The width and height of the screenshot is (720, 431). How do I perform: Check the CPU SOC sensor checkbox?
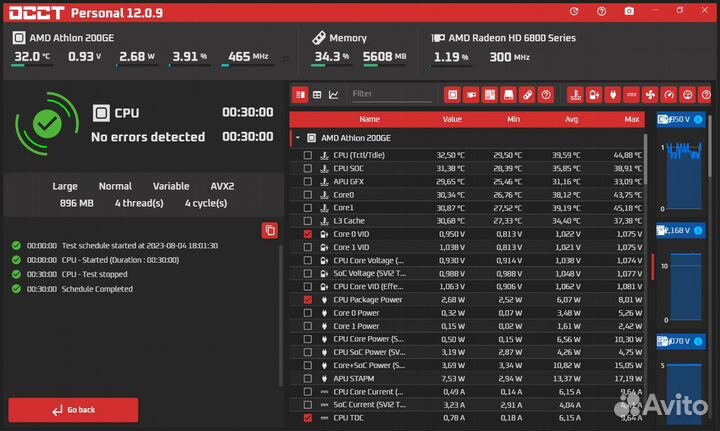(308, 168)
